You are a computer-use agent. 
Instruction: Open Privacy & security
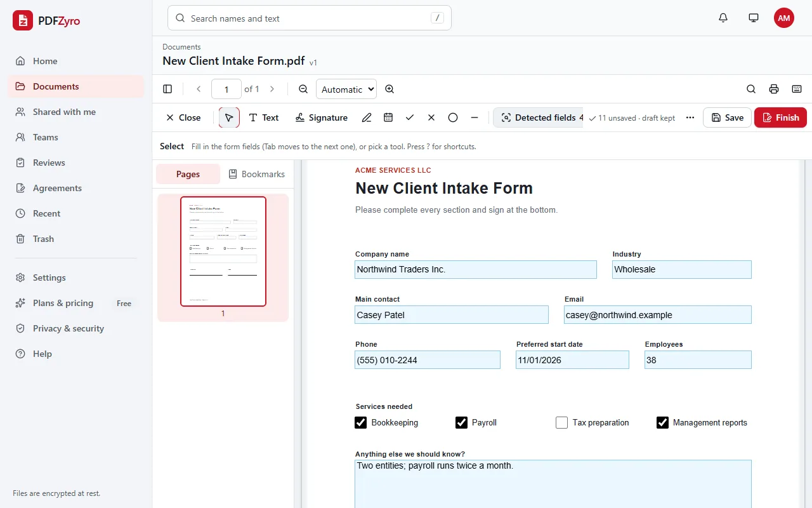(76, 328)
